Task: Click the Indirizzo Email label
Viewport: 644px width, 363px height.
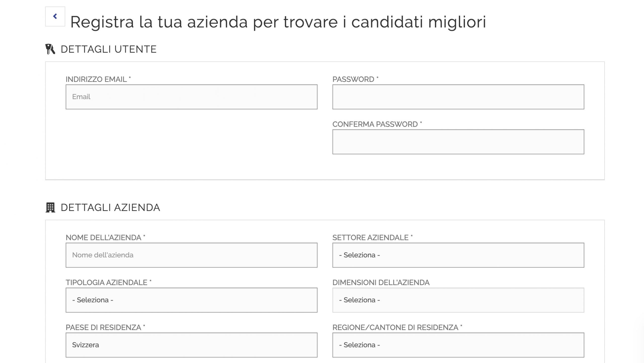Action: pyautogui.click(x=98, y=79)
